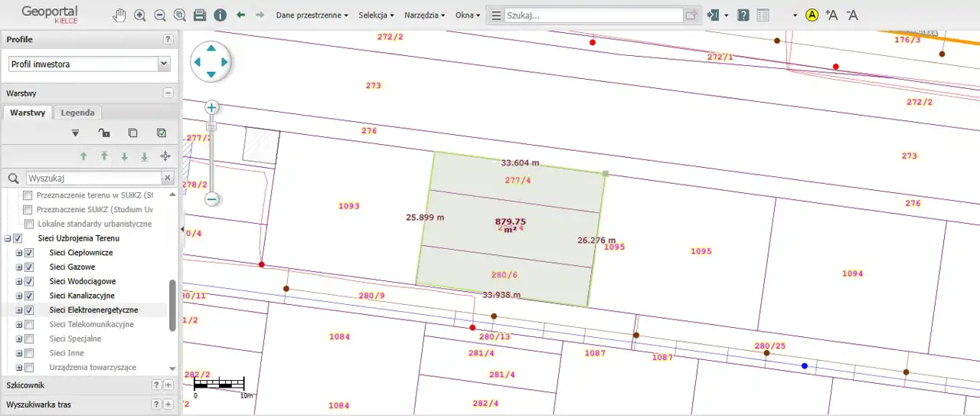Click the Szukaj search input field
The image size is (980, 416).
[x=593, y=15]
